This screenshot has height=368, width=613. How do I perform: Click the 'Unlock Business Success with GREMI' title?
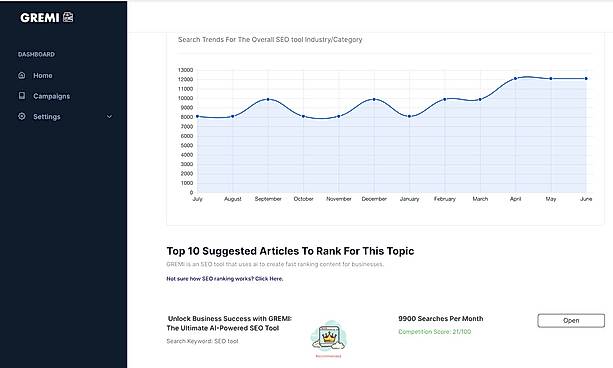coord(229,323)
